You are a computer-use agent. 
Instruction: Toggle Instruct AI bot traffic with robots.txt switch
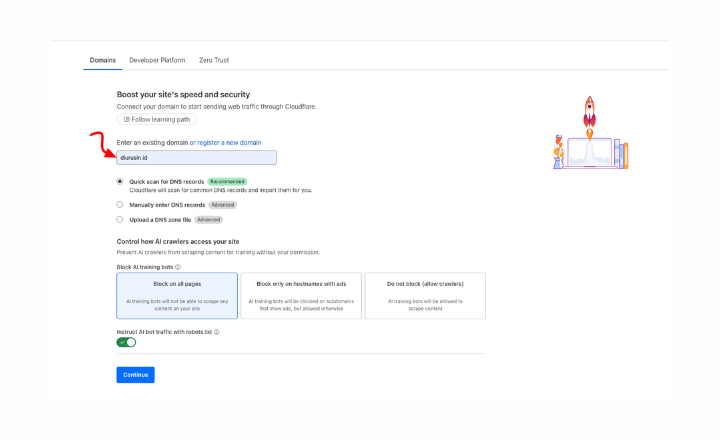(126, 342)
